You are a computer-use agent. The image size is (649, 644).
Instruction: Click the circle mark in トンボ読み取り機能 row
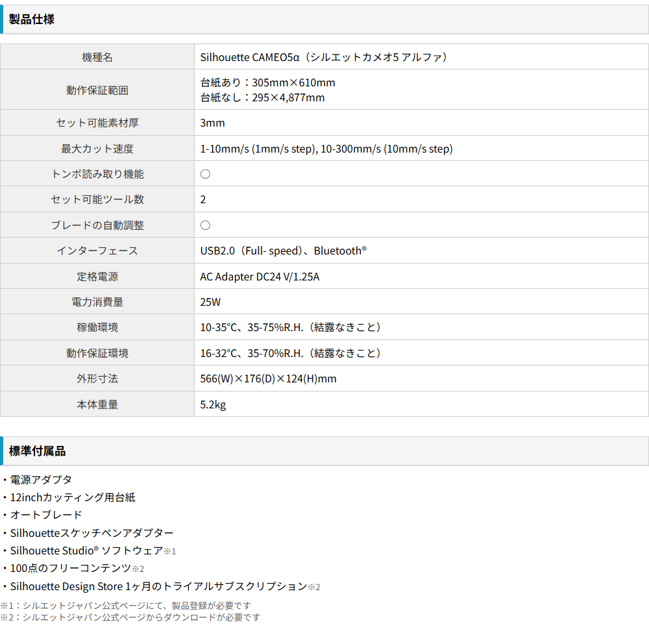(x=205, y=174)
